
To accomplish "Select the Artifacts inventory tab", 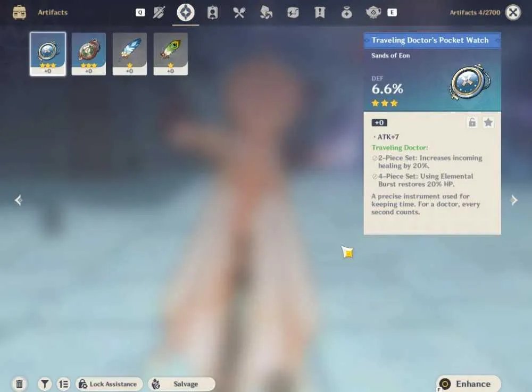I will [x=186, y=13].
